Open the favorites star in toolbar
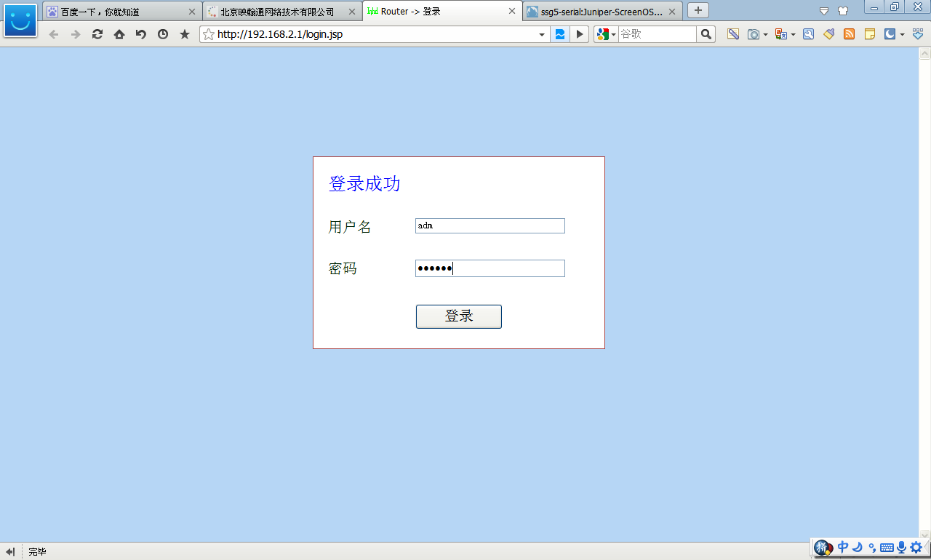 pos(185,34)
